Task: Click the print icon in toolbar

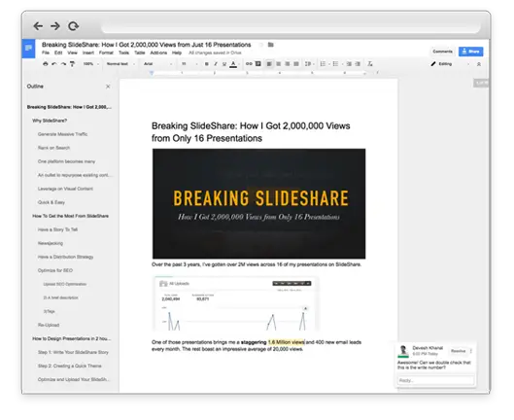Action: tap(46, 63)
